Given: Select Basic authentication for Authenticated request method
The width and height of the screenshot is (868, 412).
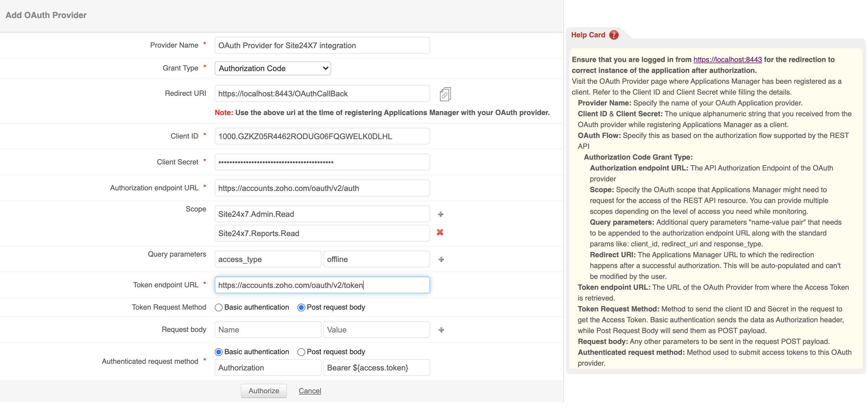Looking at the screenshot, I should 219,352.
